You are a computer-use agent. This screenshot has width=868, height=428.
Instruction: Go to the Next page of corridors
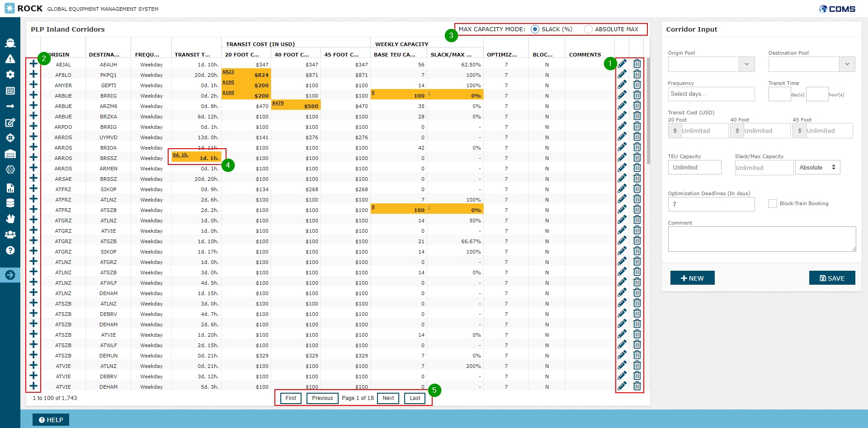[388, 398]
